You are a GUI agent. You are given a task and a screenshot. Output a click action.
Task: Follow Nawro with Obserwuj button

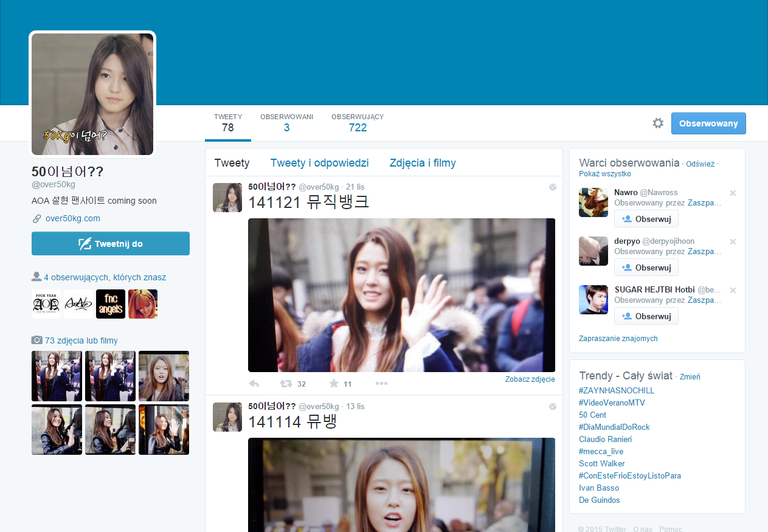[646, 219]
